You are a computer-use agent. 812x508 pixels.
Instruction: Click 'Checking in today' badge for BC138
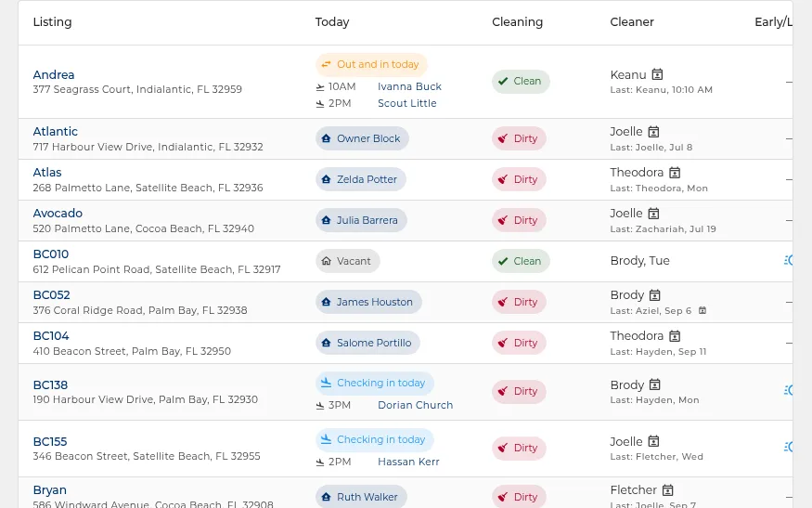[374, 383]
